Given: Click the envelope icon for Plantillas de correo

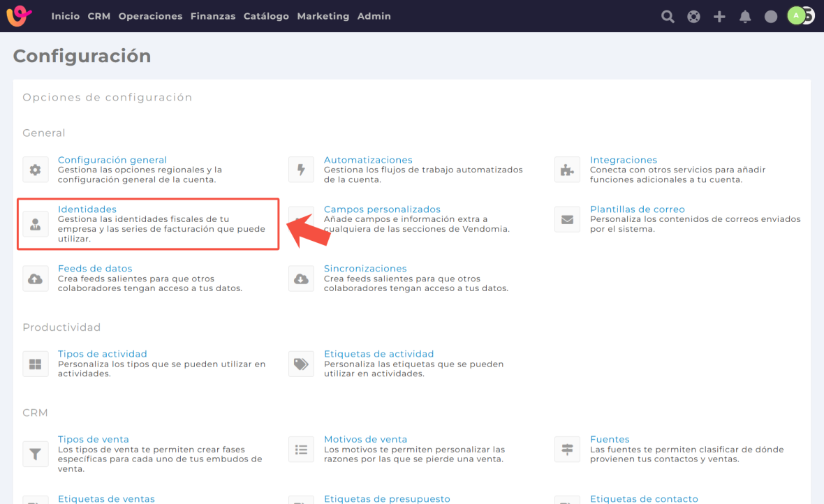Looking at the screenshot, I should (x=567, y=219).
